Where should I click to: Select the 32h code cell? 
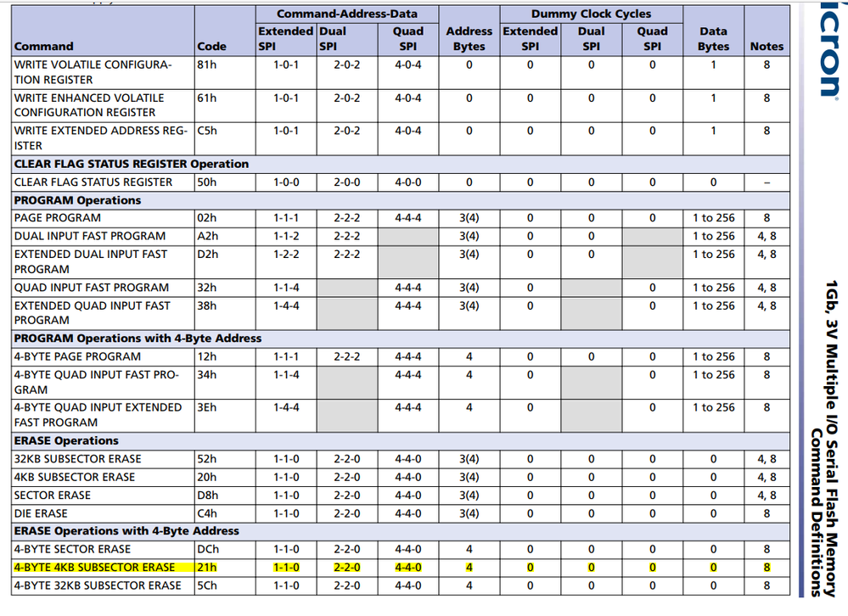coord(225,288)
